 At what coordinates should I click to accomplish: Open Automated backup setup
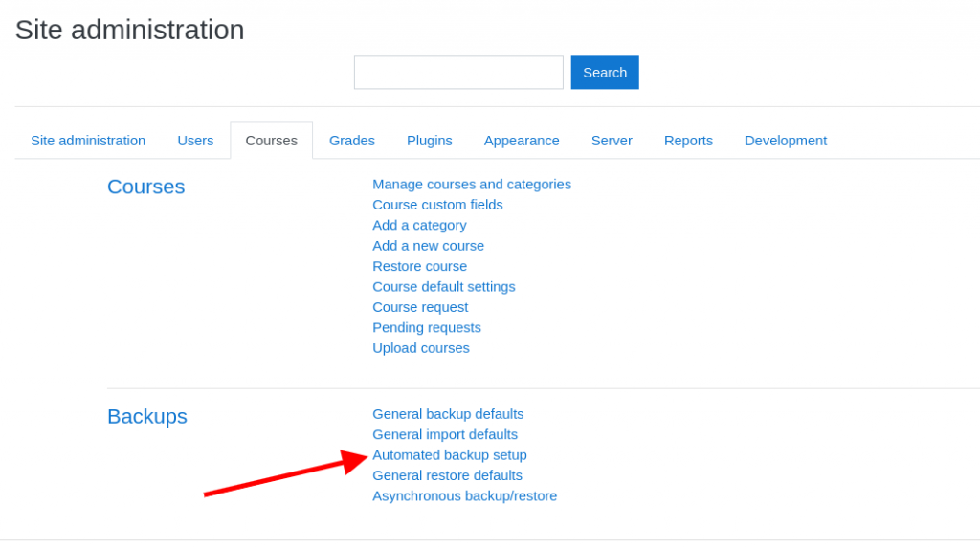coord(449,455)
